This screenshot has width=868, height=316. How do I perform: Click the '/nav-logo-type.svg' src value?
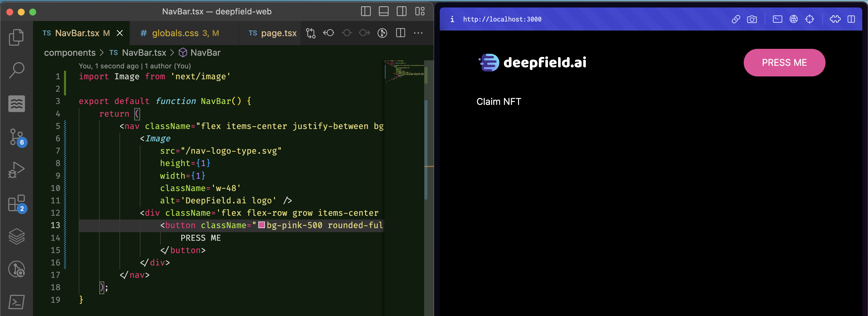(231, 151)
